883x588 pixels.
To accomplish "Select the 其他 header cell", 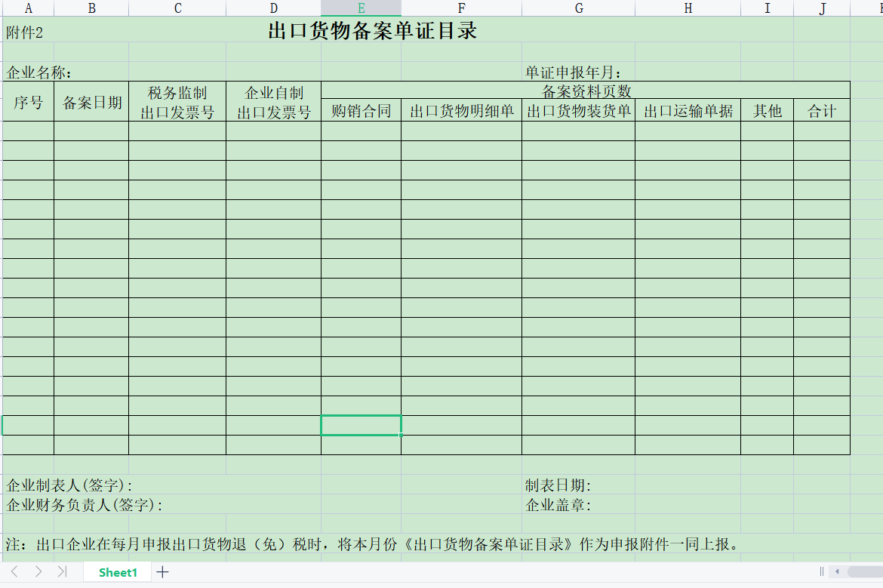I will pos(767,111).
